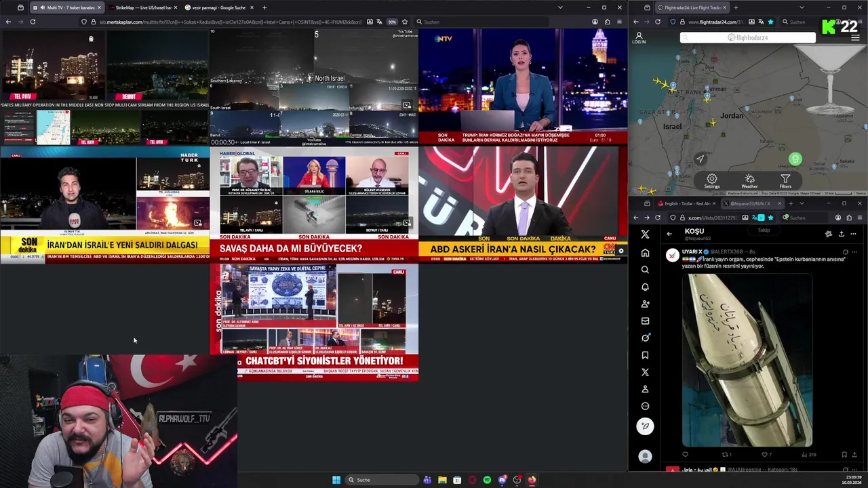The image size is (868, 488).
Task: Open X Notifications bell
Action: click(645, 287)
